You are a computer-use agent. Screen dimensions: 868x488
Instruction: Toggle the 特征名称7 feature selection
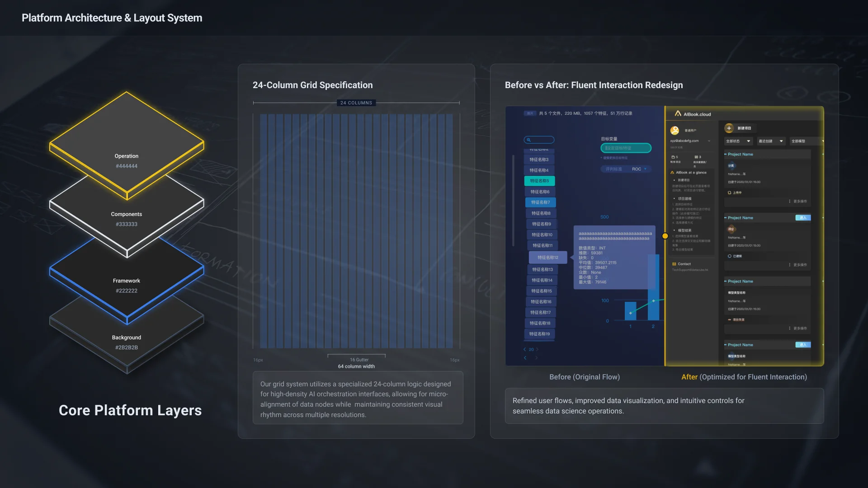coord(540,202)
